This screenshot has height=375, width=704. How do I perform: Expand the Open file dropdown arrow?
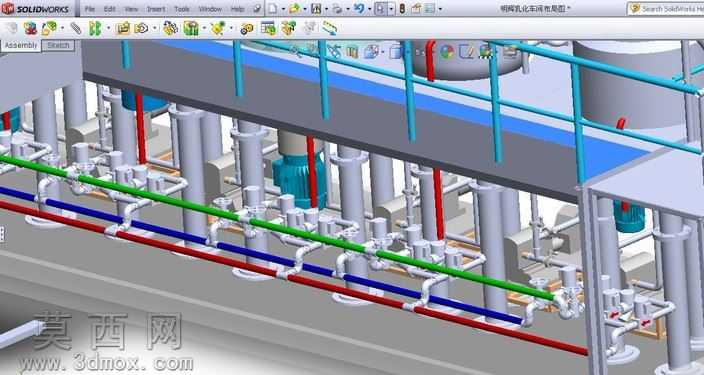click(x=305, y=9)
